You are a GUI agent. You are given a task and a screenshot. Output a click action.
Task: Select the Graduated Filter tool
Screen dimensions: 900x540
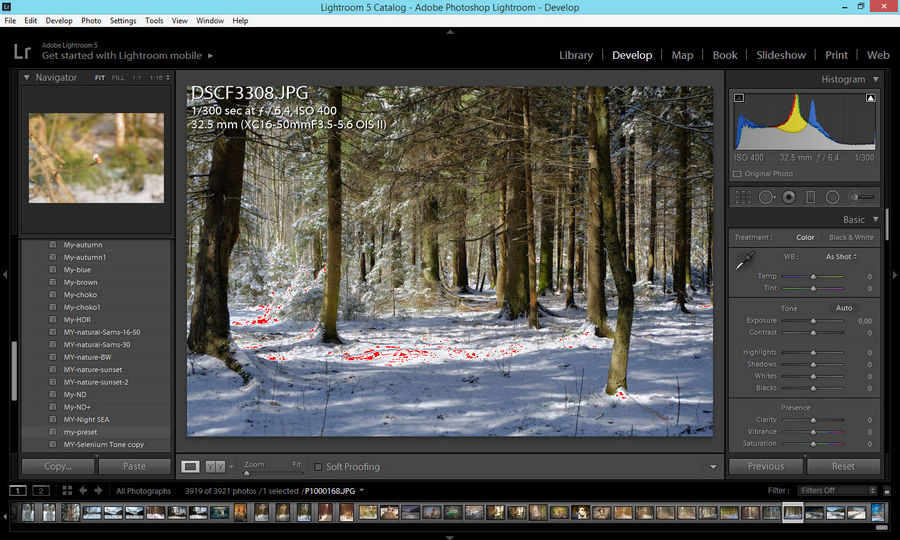click(811, 197)
